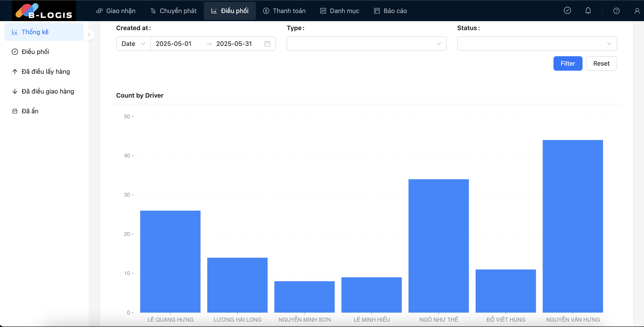Click the Thống kê chart icon
Image resolution: width=644 pixels, height=327 pixels.
click(15, 32)
